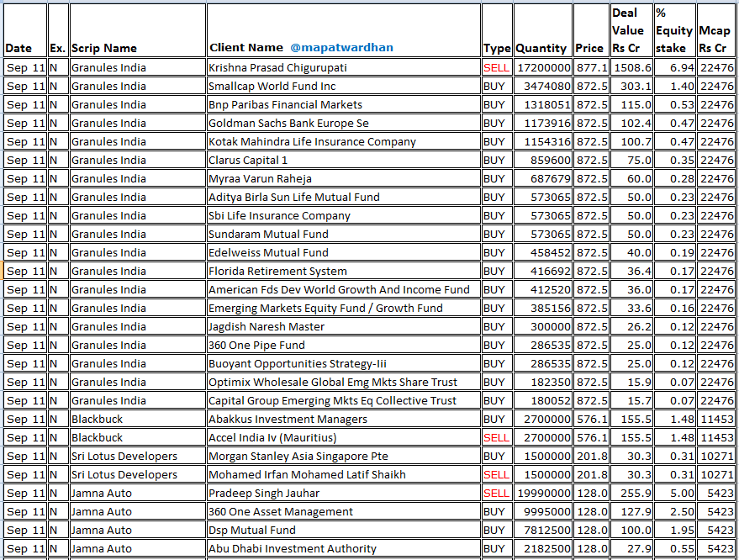Click the quantity cell 3474080
The width and height of the screenshot is (739, 560).
543,86
